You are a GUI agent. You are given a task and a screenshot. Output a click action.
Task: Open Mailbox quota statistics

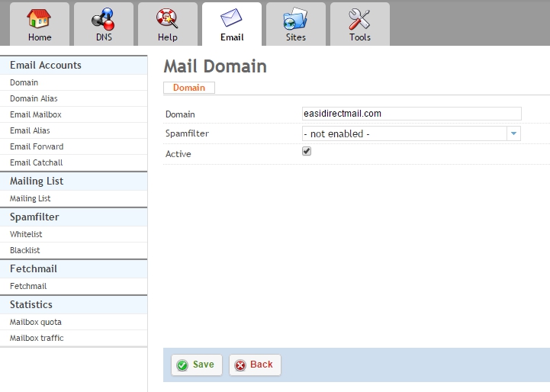pos(35,322)
